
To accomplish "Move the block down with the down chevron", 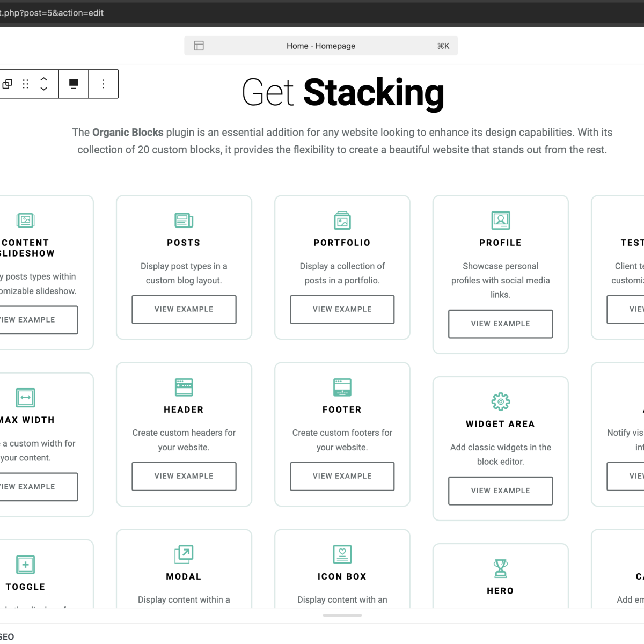I will click(x=44, y=89).
